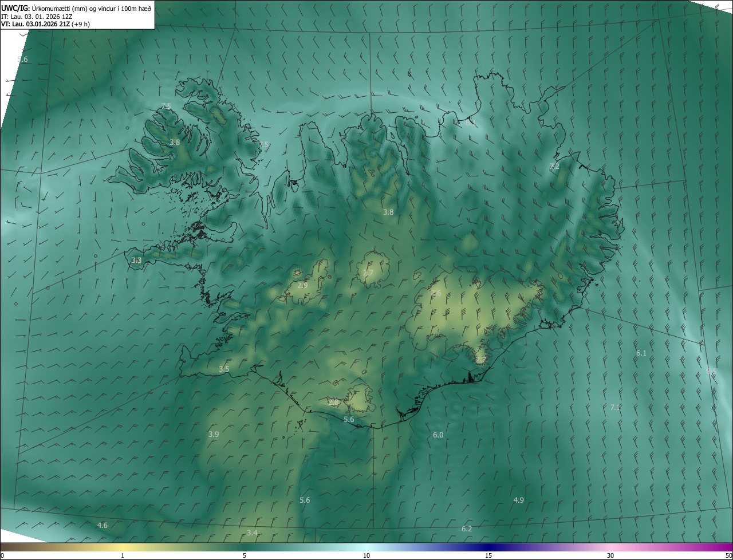Click the legend tick label '10'
The width and height of the screenshot is (733, 560).
click(366, 556)
